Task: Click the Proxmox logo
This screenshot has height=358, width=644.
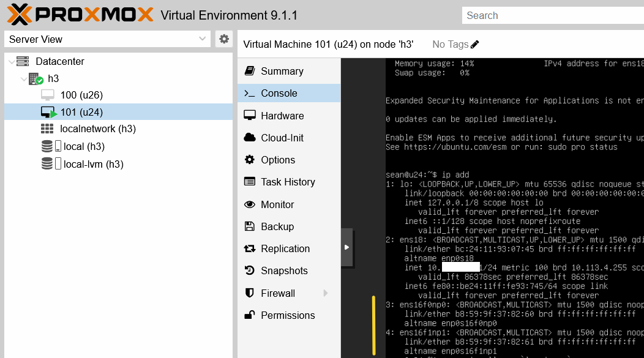Action: (x=80, y=15)
